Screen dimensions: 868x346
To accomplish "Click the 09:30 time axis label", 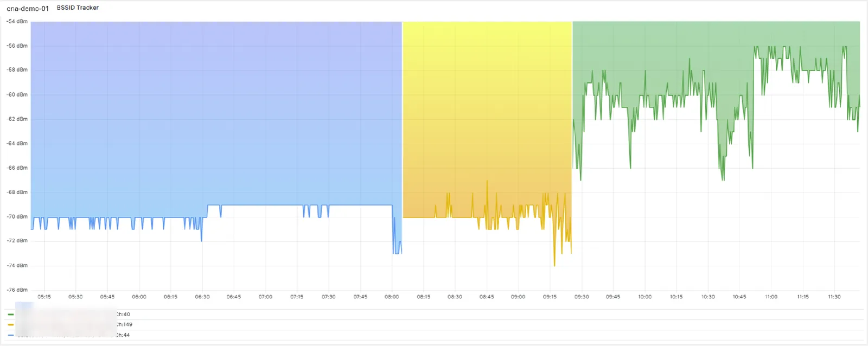I will tap(582, 297).
